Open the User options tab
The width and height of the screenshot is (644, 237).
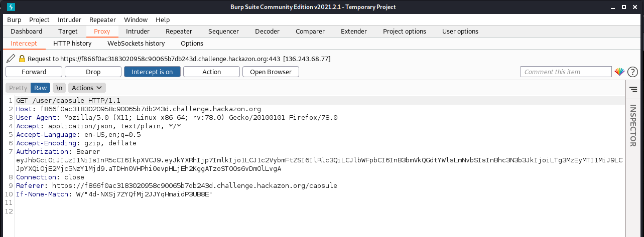tap(460, 31)
